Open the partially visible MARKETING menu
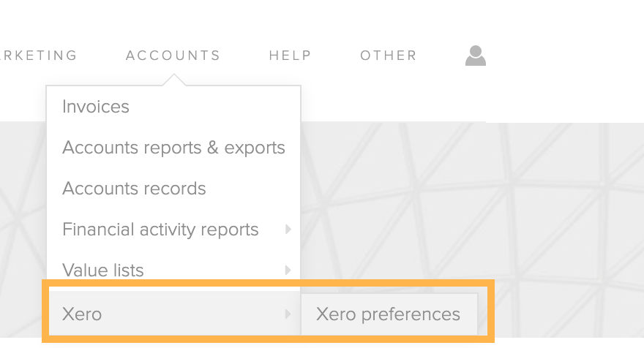644x348 pixels. (x=38, y=56)
